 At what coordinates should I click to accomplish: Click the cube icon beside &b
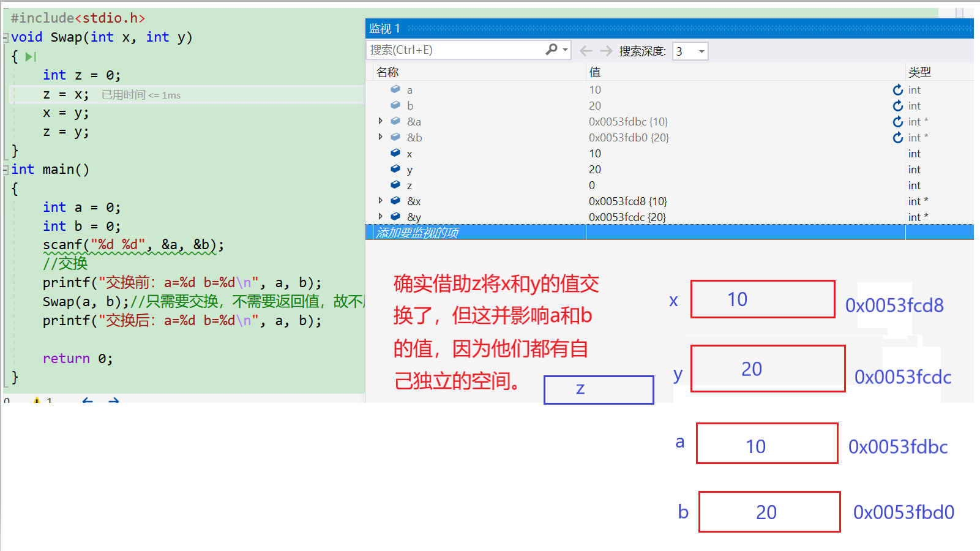tap(395, 137)
